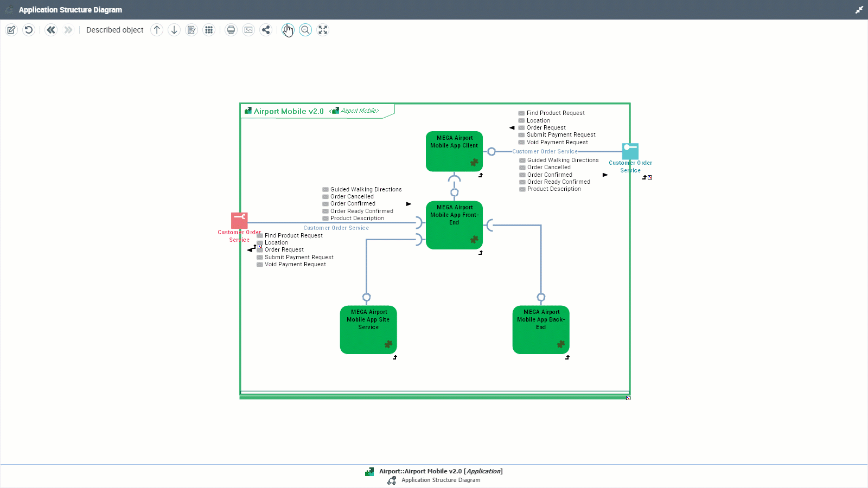Toggle the hand pan tool
This screenshot has height=488, width=868.
point(288,30)
